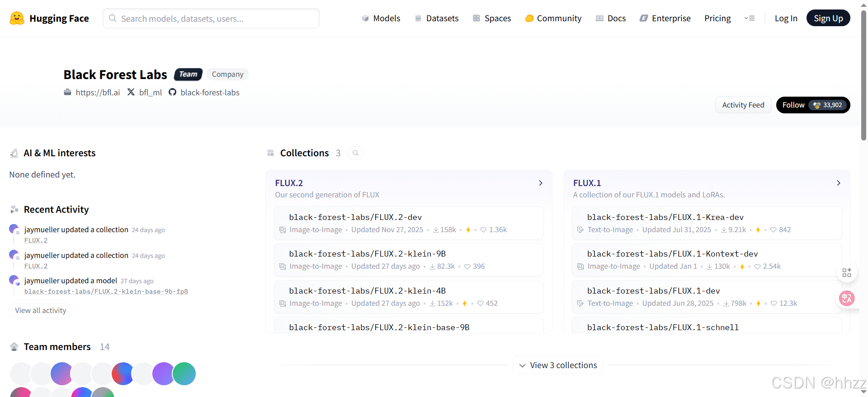This screenshot has width=868, height=397.
Task: Click the lightning inference icon on FLUX.2-klein-4B
Action: (x=464, y=304)
